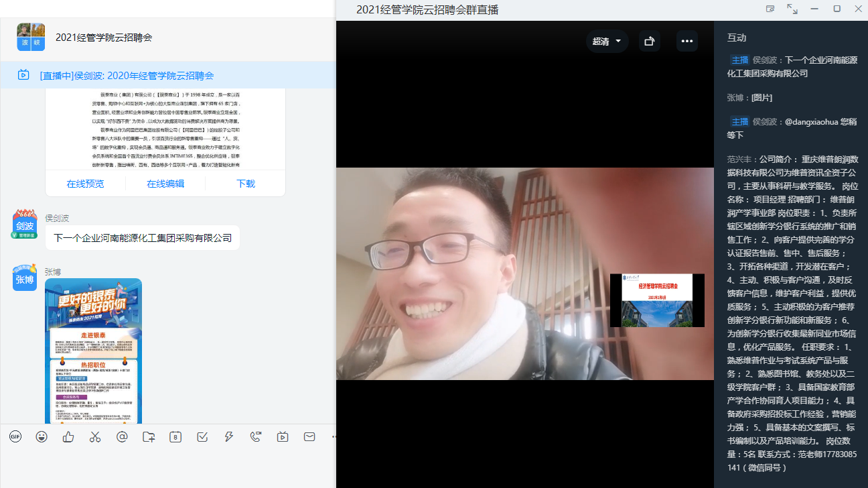Click the envelope mail icon
Viewport: 868px width, 488px height.
(x=309, y=437)
